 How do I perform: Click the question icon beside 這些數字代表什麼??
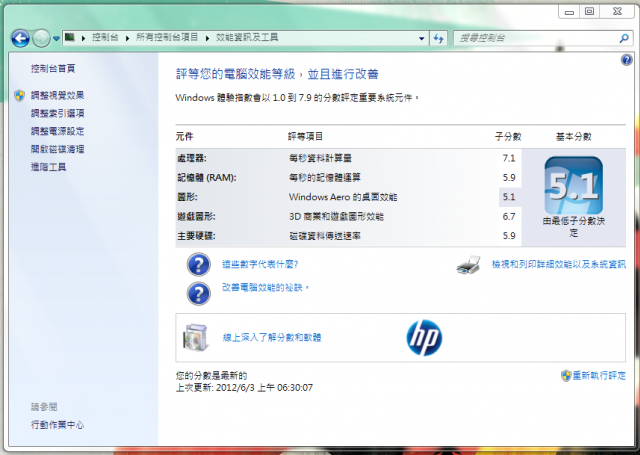[x=199, y=264]
